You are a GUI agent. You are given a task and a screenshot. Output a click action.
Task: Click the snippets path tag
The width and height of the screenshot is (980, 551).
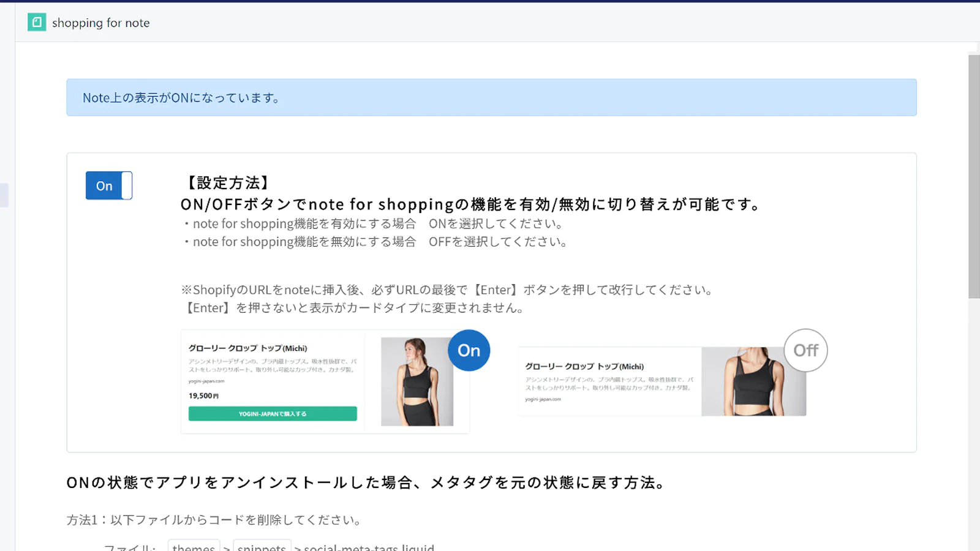tap(262, 547)
